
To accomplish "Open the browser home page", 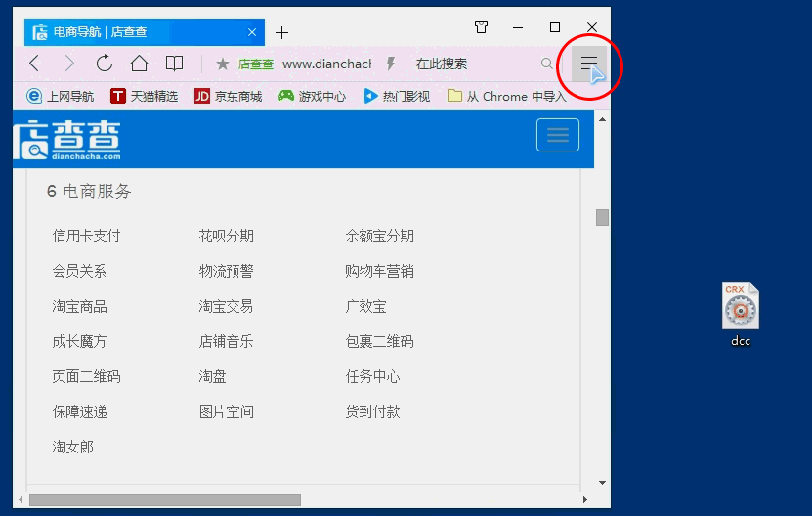I will coord(139,64).
